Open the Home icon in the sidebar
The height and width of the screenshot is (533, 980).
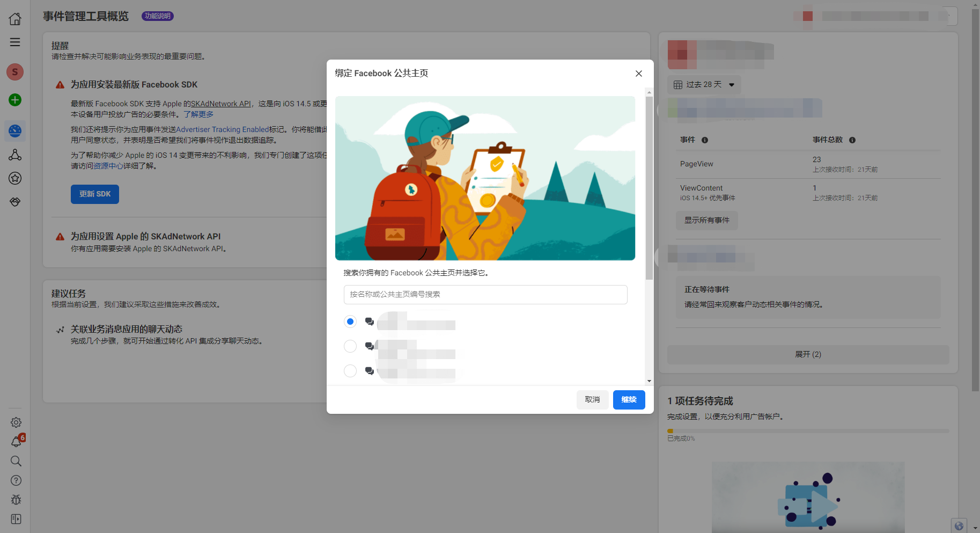click(x=15, y=18)
